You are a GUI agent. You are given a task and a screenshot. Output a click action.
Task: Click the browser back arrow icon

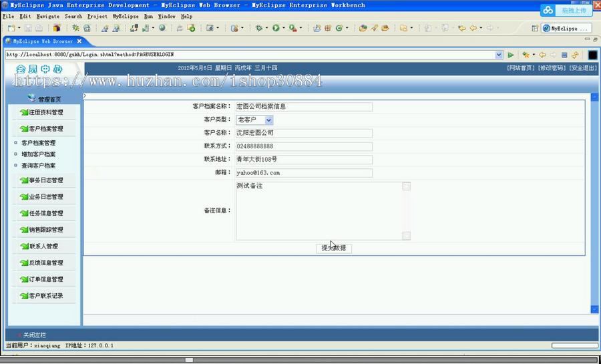[x=542, y=55]
